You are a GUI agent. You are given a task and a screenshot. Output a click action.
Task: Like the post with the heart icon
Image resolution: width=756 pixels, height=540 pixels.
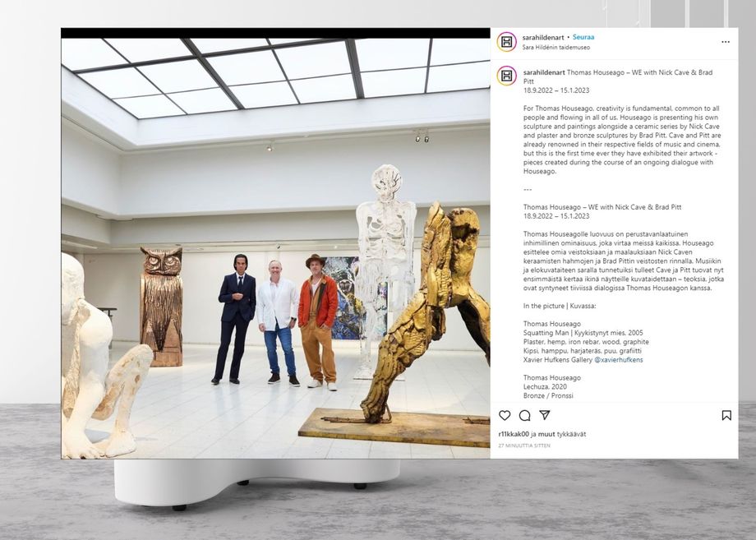click(505, 415)
